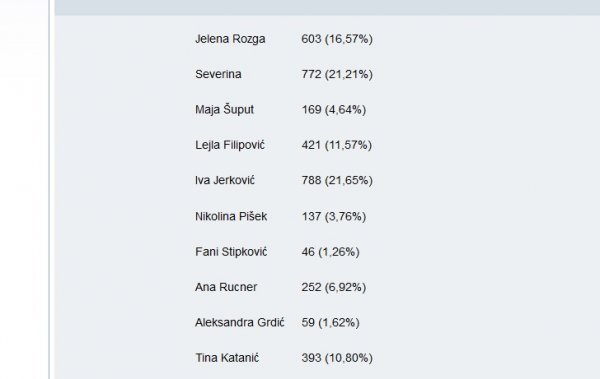Click the name Jelena Rozga
The image size is (600, 379).
tap(230, 39)
